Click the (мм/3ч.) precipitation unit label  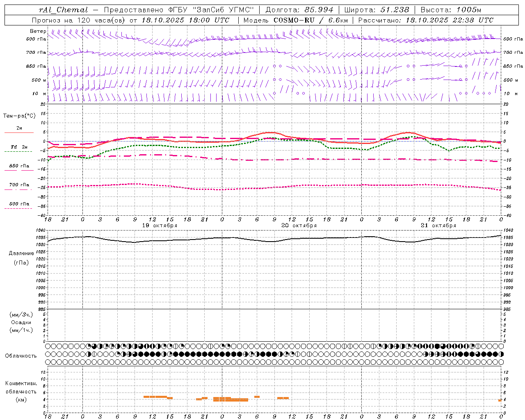[21, 315]
